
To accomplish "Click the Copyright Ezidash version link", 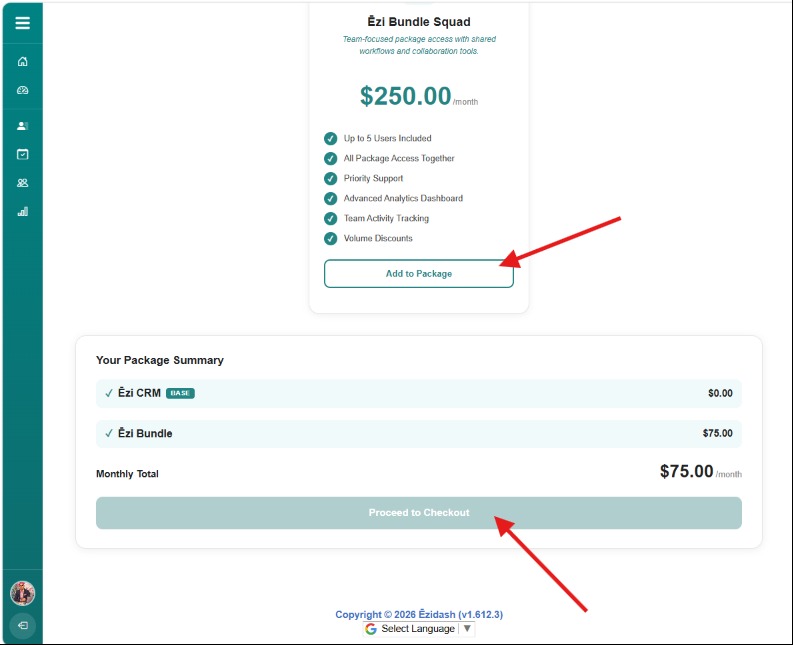I will [419, 614].
